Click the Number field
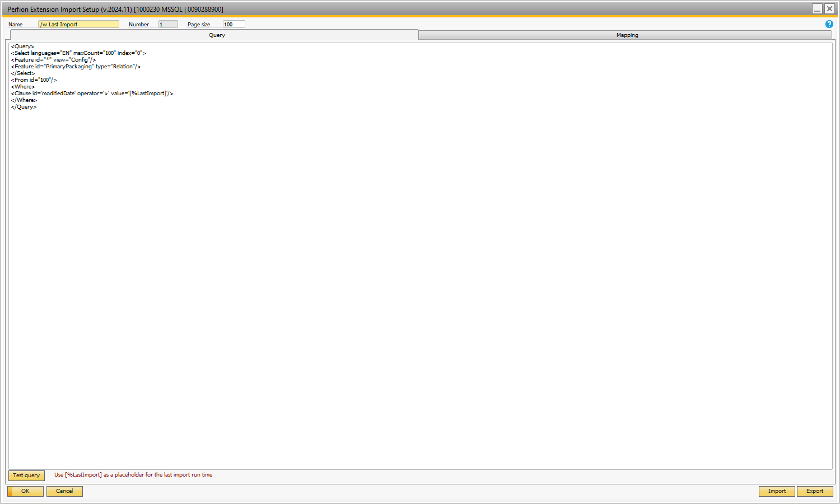The height and width of the screenshot is (504, 840). (x=168, y=24)
